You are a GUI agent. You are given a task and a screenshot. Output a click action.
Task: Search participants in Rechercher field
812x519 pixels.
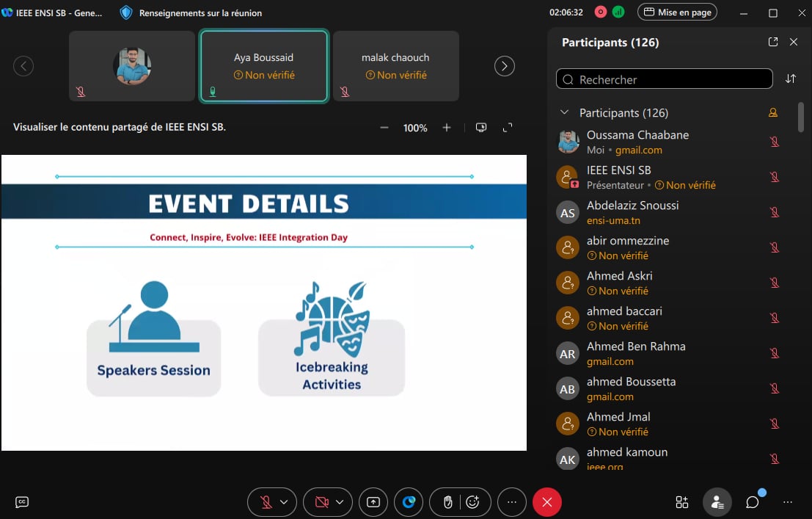(665, 79)
